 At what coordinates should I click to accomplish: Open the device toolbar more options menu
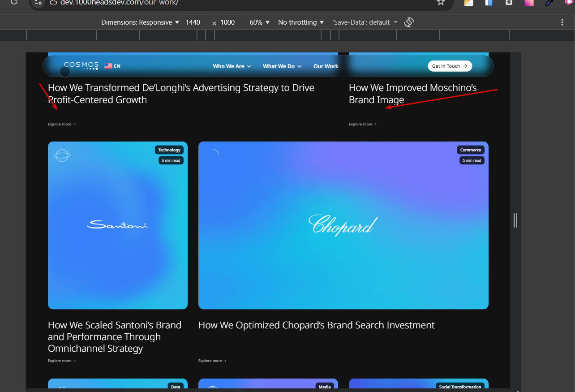pyautogui.click(x=562, y=22)
